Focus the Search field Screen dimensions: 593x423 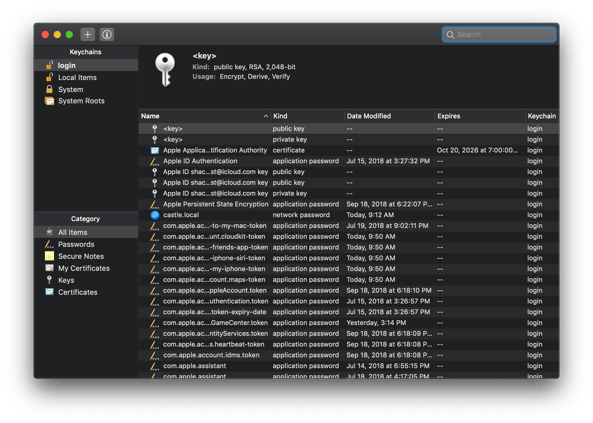click(499, 34)
